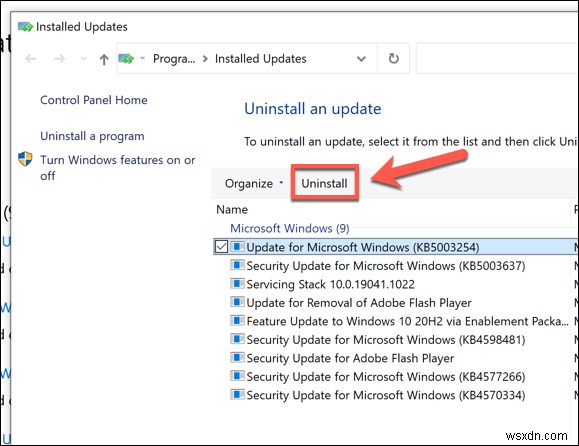Refresh the Installed Updates list
The width and height of the screenshot is (579, 446).
394,58
